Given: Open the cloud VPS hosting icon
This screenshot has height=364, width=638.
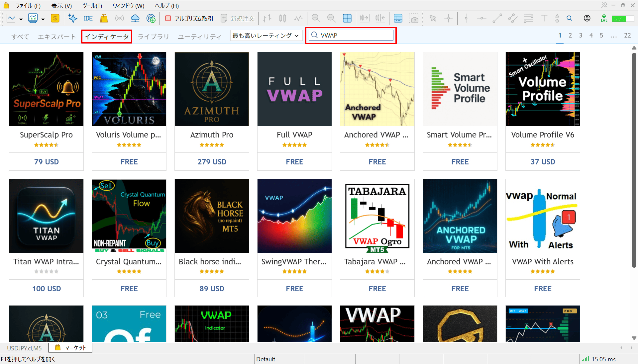Looking at the screenshot, I should pyautogui.click(x=135, y=18).
